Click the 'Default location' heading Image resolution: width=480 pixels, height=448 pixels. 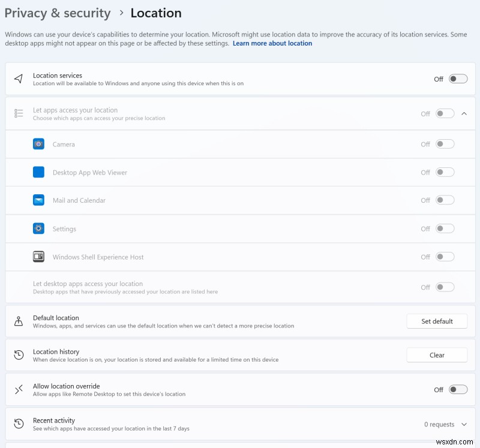point(56,318)
